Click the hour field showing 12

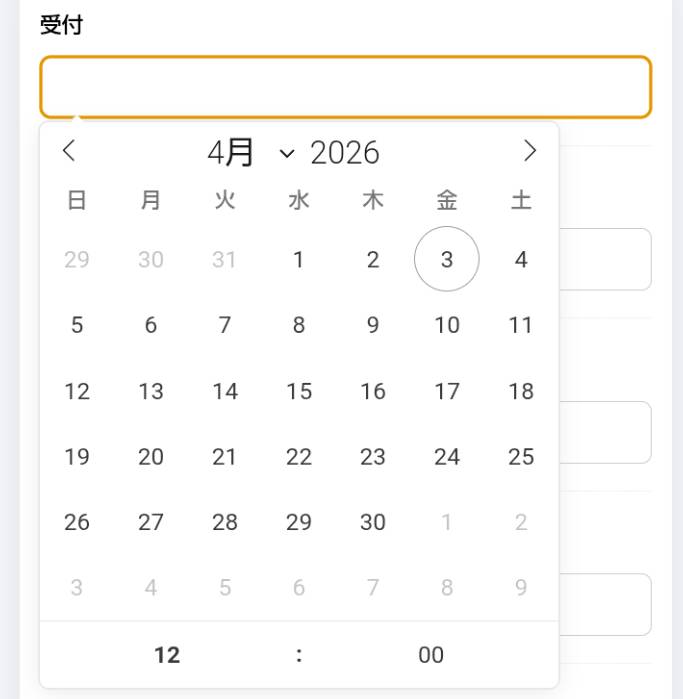point(167,655)
